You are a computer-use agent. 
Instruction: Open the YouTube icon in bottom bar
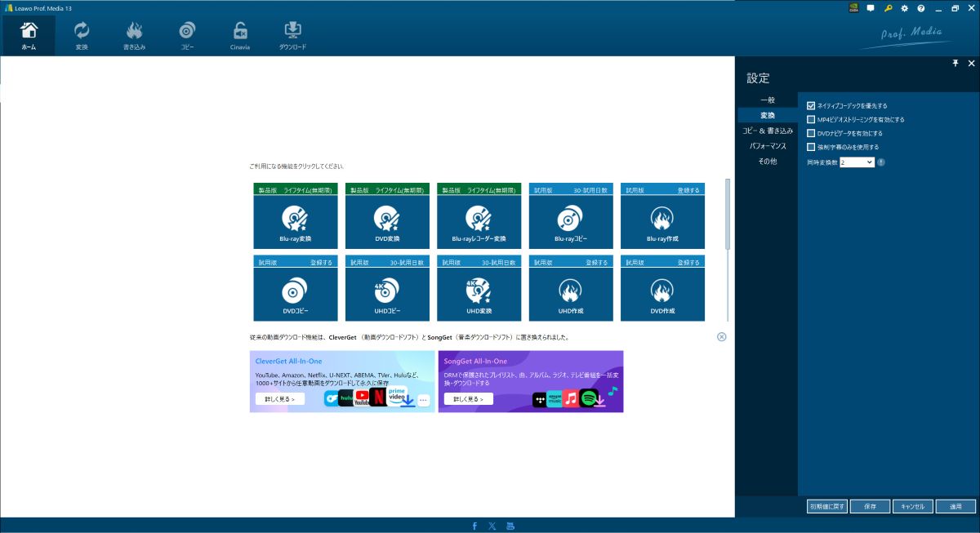tap(511, 526)
